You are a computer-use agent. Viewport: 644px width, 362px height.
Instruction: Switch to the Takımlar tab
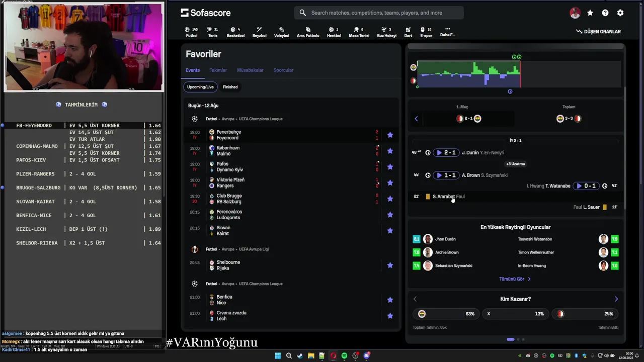tap(218, 70)
